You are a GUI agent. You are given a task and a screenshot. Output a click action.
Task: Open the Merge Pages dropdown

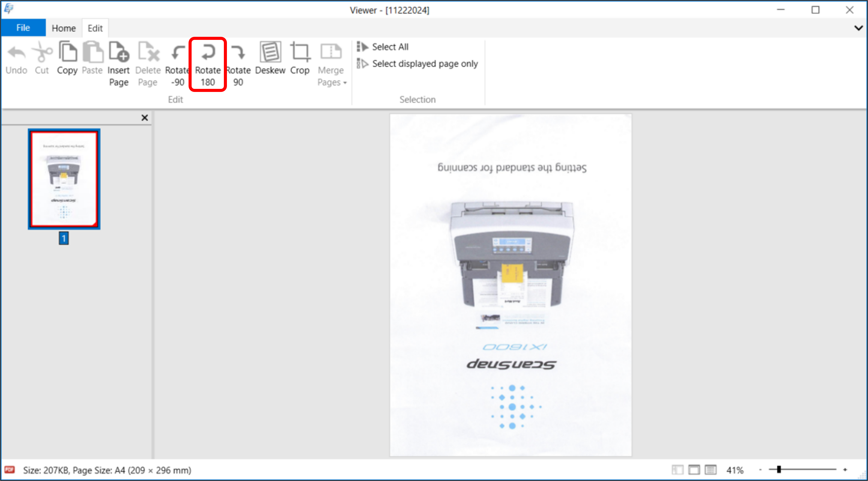(x=332, y=64)
